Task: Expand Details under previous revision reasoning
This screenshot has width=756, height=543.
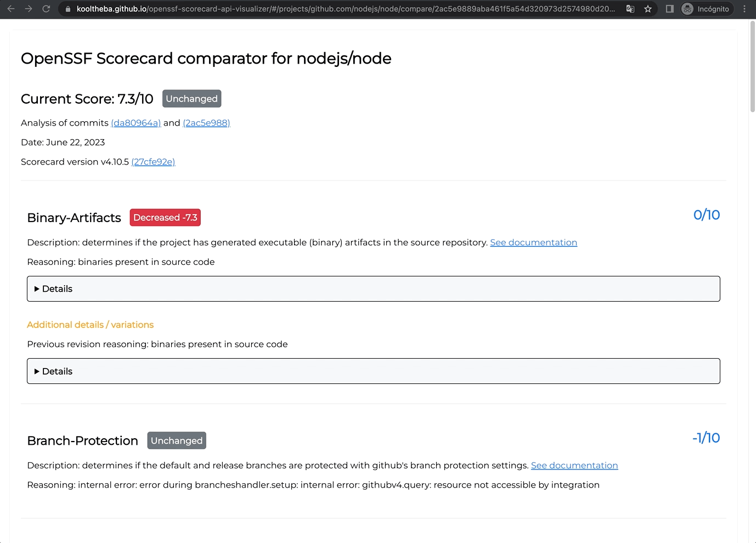Action: tap(374, 371)
